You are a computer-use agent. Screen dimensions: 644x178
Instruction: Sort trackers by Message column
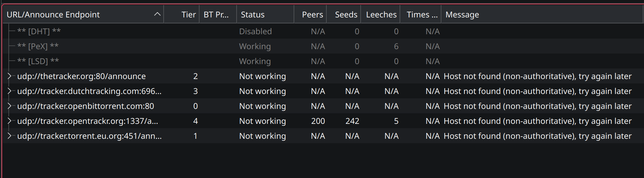(462, 15)
